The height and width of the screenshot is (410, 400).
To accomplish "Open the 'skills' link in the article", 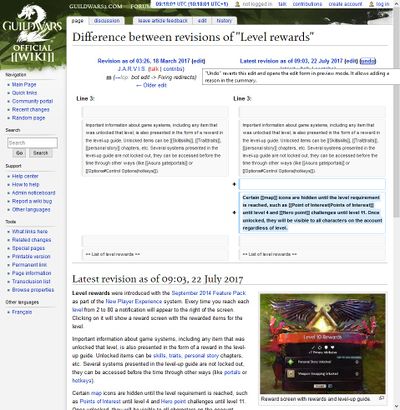I will click(159, 356).
